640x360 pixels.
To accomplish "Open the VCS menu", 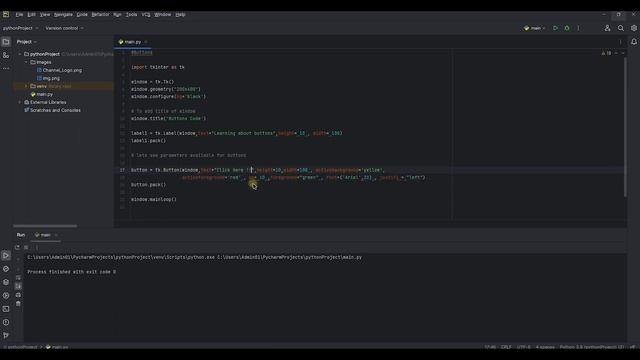I will (x=146, y=15).
